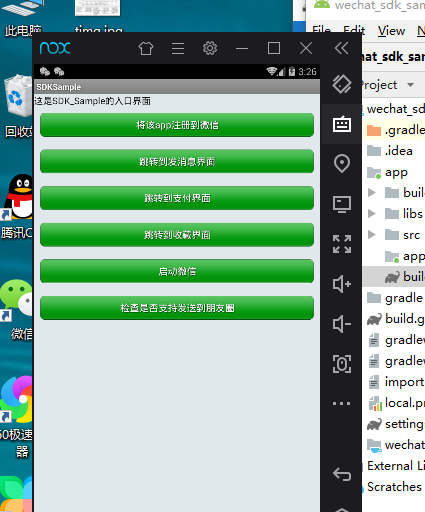Viewport: 425px width, 512px height.
Task: Expand the build folder under app
Action: (x=371, y=193)
